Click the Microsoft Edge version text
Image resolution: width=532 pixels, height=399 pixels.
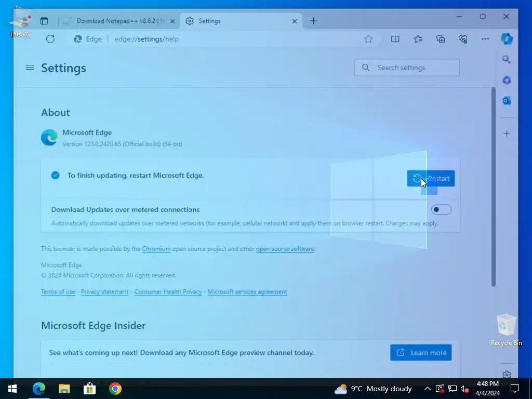pos(122,144)
